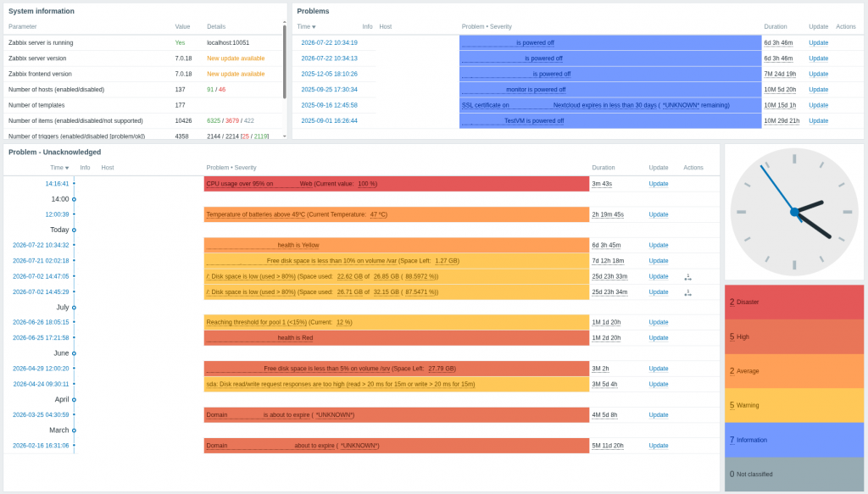Open free disk space /srv problem
This screenshot has height=494, width=868.
(x=331, y=369)
